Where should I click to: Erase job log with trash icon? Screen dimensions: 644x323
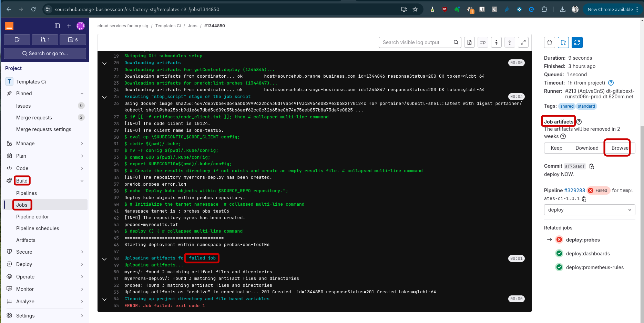click(x=550, y=42)
